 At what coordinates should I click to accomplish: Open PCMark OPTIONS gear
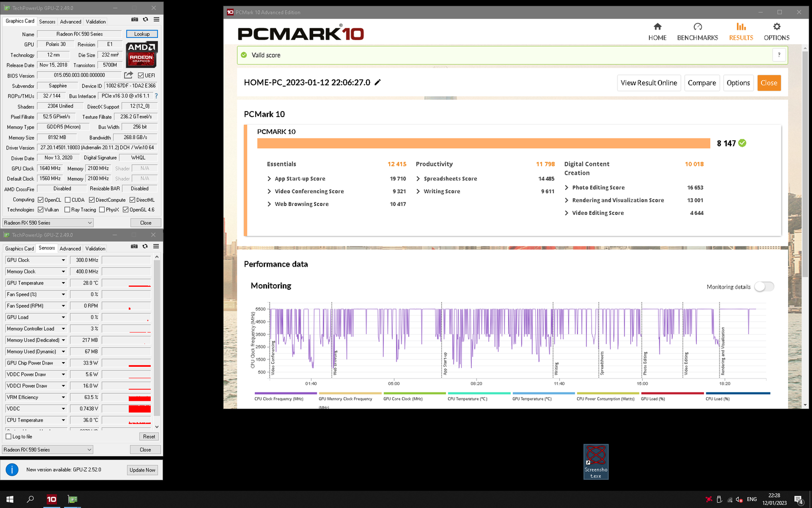[x=776, y=32]
